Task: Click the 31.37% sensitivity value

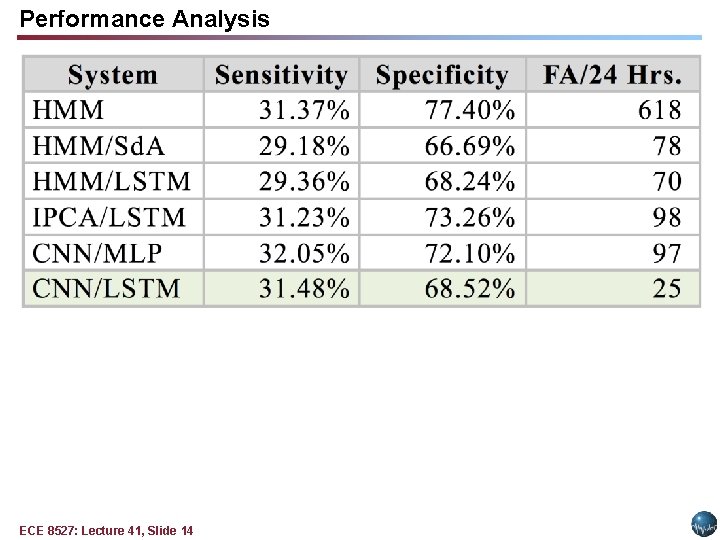Action: 304,110
